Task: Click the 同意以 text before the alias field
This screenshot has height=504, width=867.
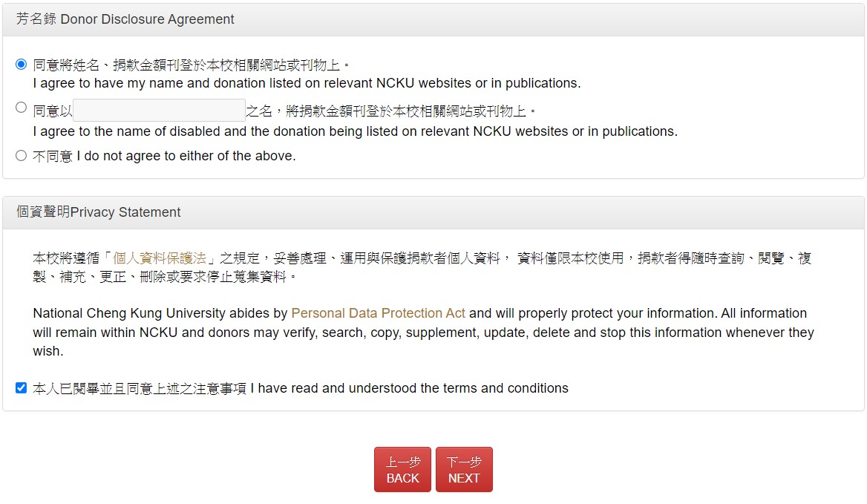Action: point(53,111)
